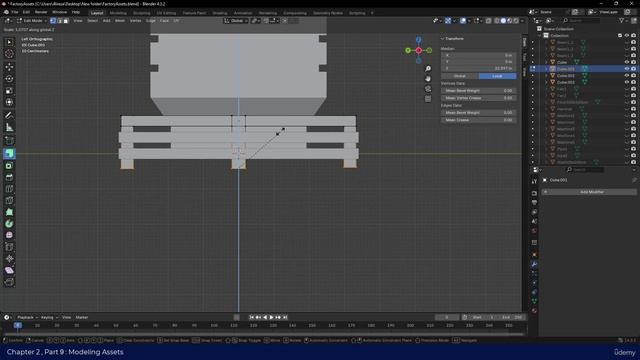Expand the Cube.002 outliner row
Viewport: 640px width, 360px height.
547,76
